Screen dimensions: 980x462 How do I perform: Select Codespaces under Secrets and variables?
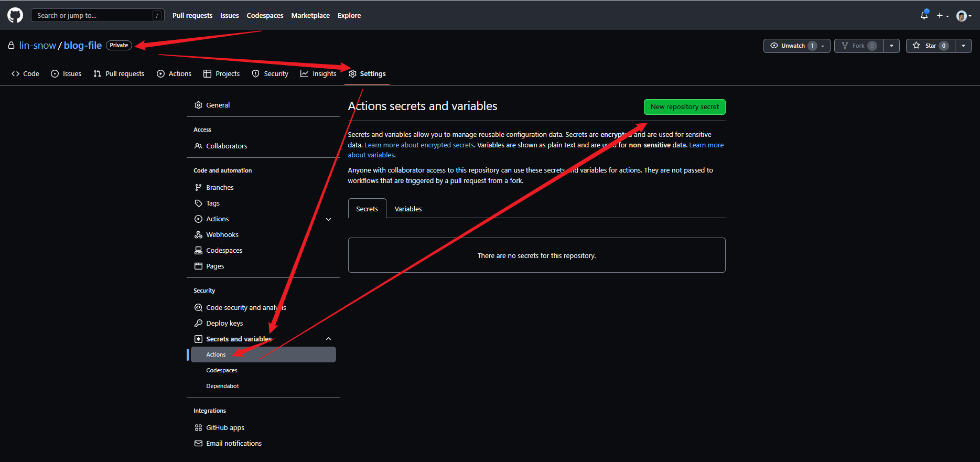click(x=263, y=370)
